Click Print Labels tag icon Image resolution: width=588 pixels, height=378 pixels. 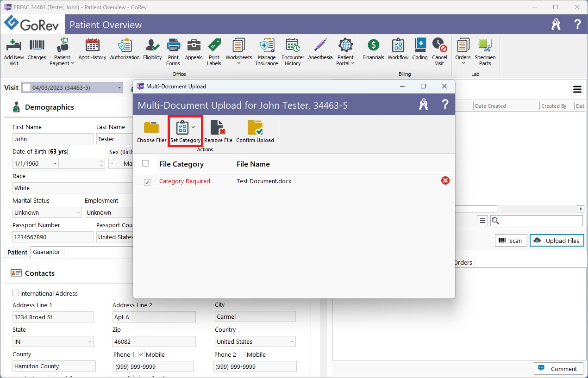(214, 45)
